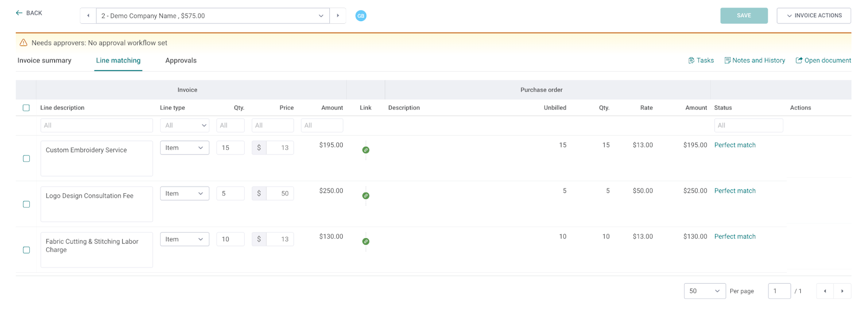This screenshot has height=332, width=868.
Task: Go to next page of line items
Action: (x=842, y=291)
